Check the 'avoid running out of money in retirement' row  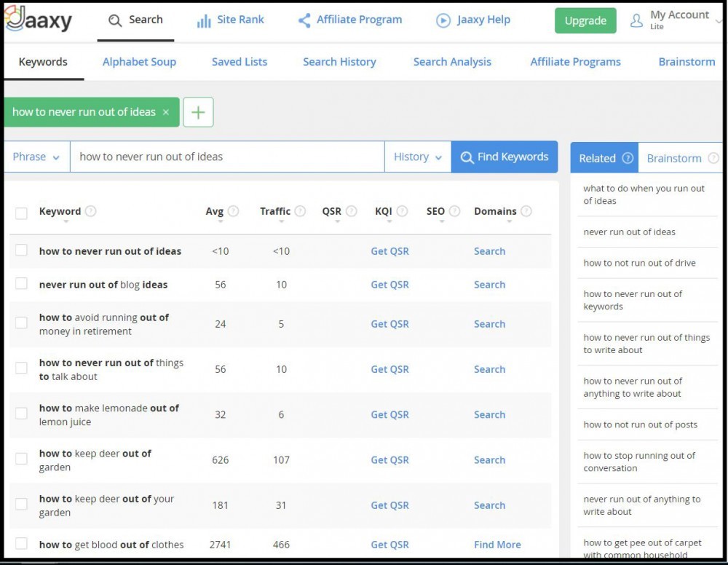pos(21,323)
